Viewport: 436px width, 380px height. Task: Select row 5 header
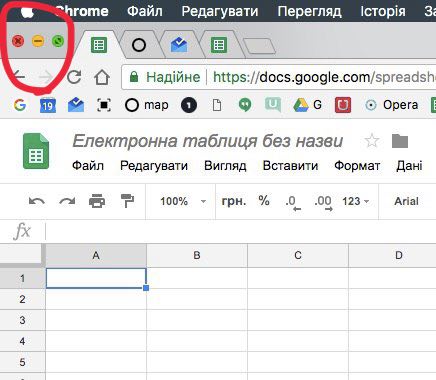pos(22,362)
